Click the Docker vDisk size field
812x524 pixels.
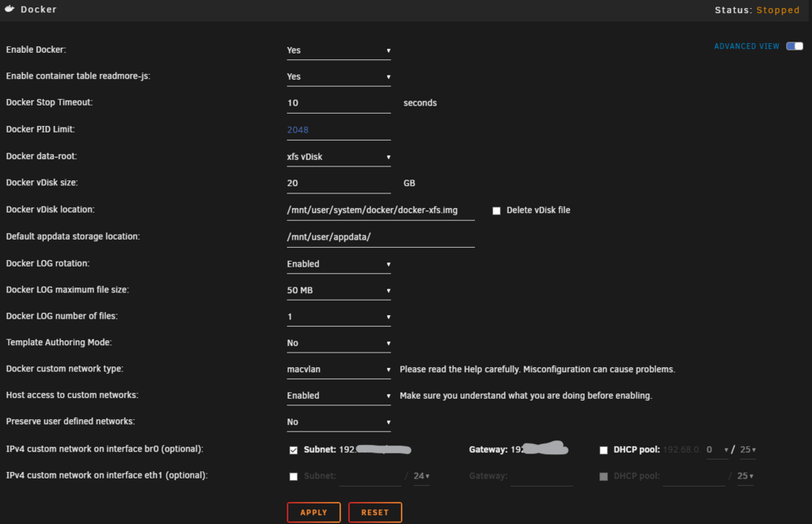(x=339, y=184)
